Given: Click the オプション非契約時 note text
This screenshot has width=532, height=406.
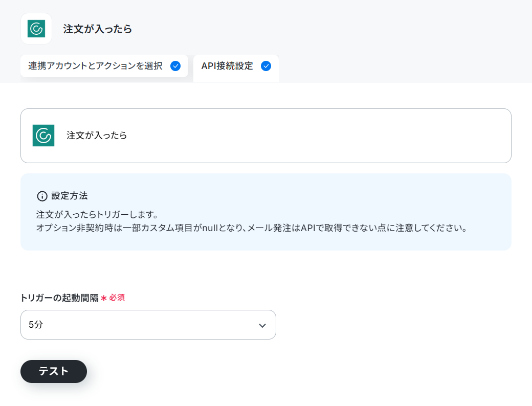Looking at the screenshot, I should (251, 228).
